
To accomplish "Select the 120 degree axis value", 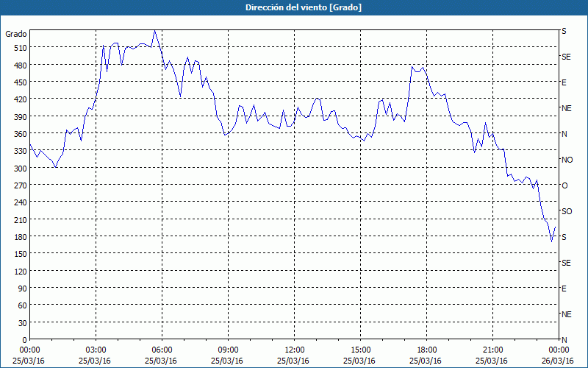I will pyautogui.click(x=21, y=271).
